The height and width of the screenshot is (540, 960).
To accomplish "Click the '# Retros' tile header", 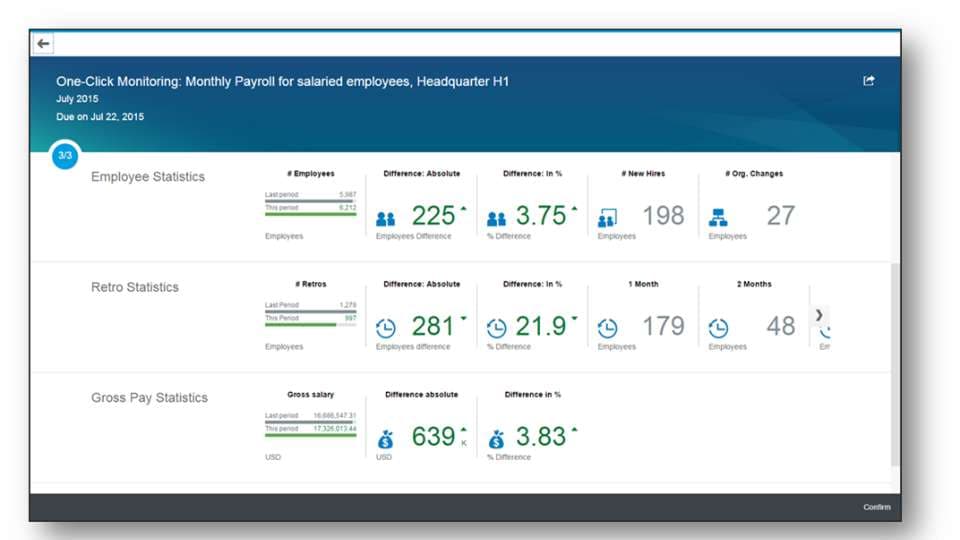I will (x=310, y=284).
